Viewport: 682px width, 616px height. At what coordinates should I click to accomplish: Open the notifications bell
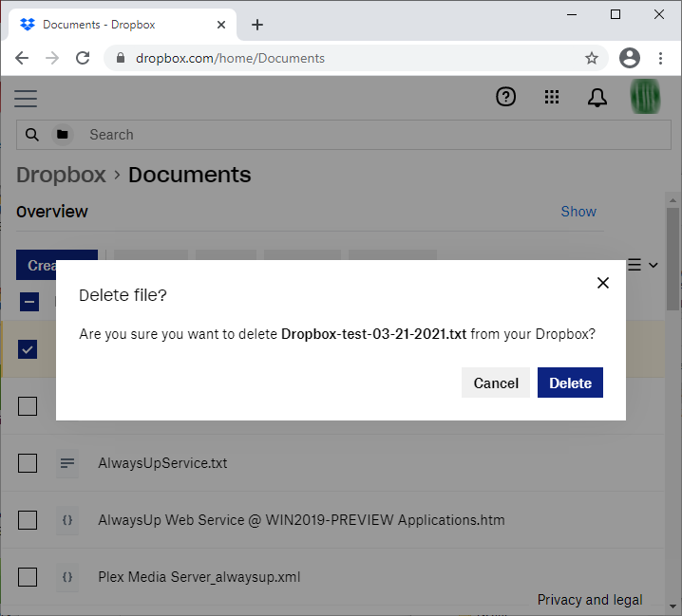pyautogui.click(x=597, y=98)
